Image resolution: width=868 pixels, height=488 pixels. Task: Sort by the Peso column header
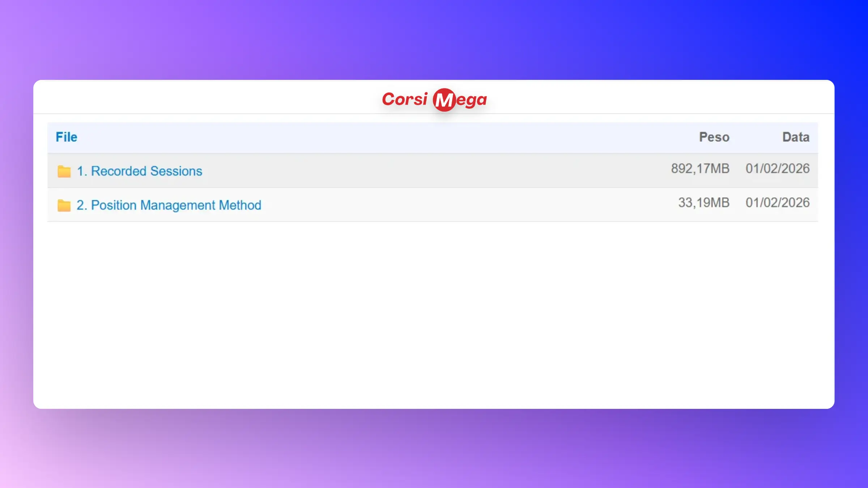click(x=714, y=137)
